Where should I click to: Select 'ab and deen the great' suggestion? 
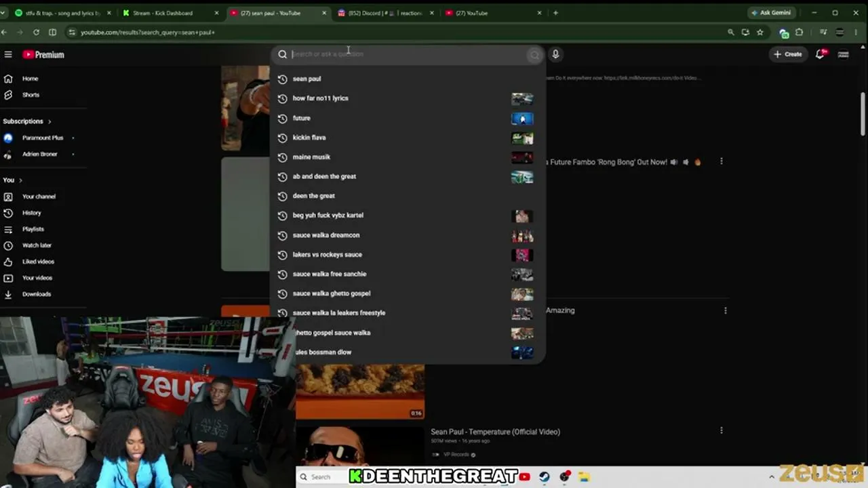(x=408, y=176)
